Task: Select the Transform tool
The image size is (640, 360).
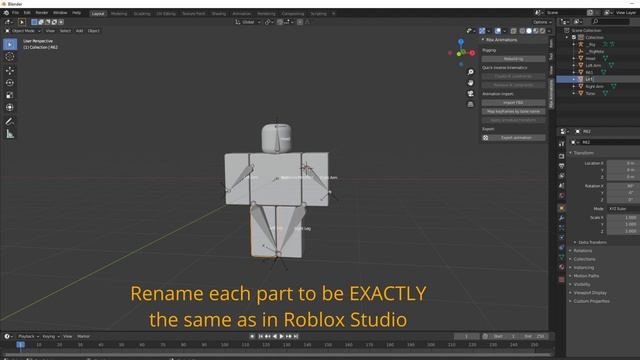Action: pyautogui.click(x=10, y=107)
